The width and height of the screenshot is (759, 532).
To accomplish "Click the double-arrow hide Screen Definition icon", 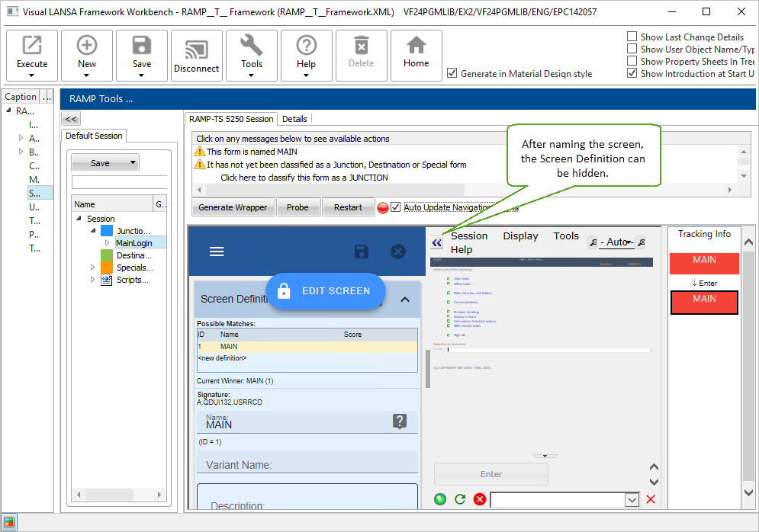I will 436,242.
